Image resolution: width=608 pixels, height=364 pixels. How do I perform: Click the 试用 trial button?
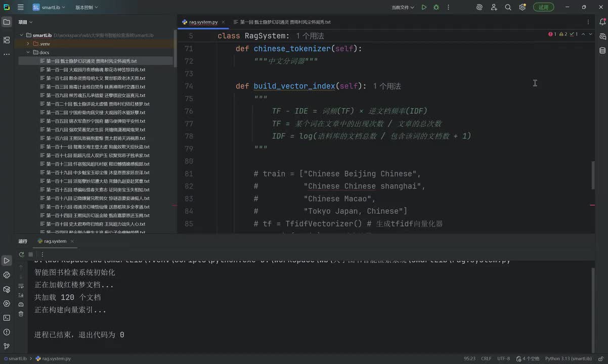[x=543, y=7]
